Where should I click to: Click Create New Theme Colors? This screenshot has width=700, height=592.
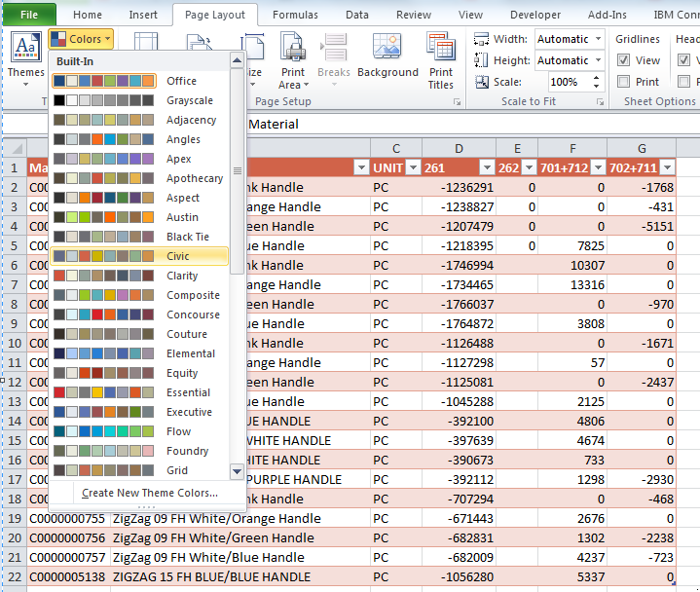click(x=150, y=493)
